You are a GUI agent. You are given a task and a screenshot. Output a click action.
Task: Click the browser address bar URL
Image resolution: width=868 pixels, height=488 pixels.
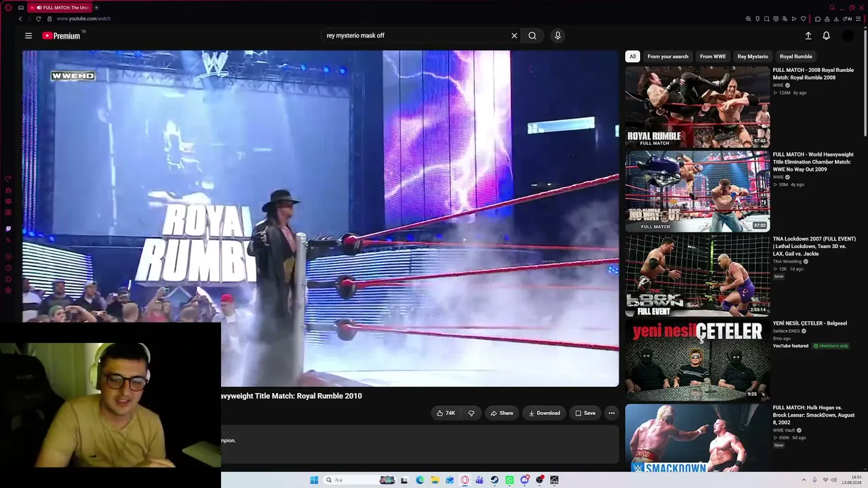pos(83,19)
